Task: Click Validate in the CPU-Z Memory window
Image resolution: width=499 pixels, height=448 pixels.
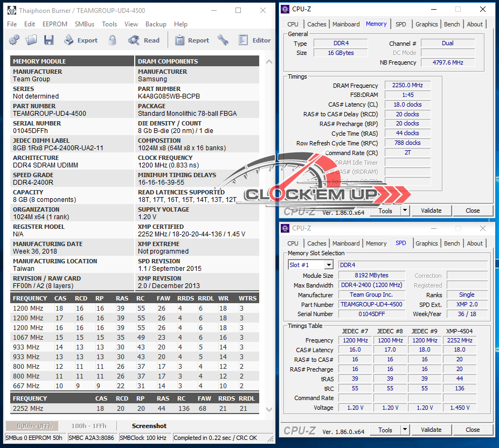Action: coord(431,211)
